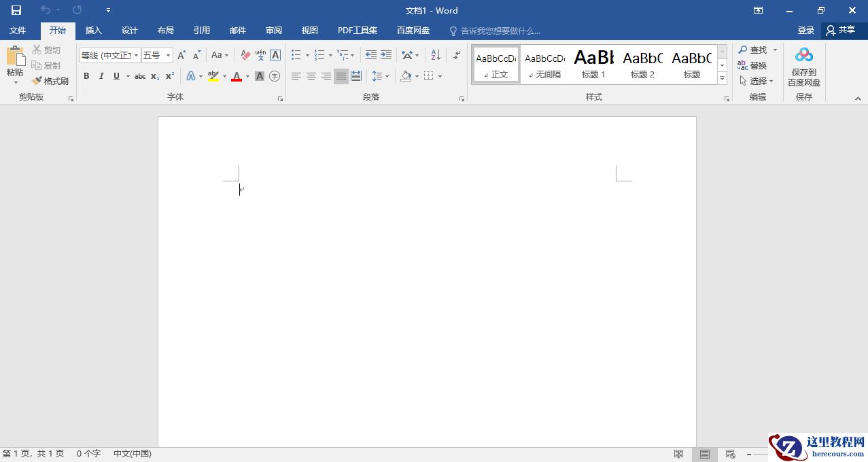The width and height of the screenshot is (868, 462).
Task: Select the Format Painter tool
Action: tap(51, 80)
